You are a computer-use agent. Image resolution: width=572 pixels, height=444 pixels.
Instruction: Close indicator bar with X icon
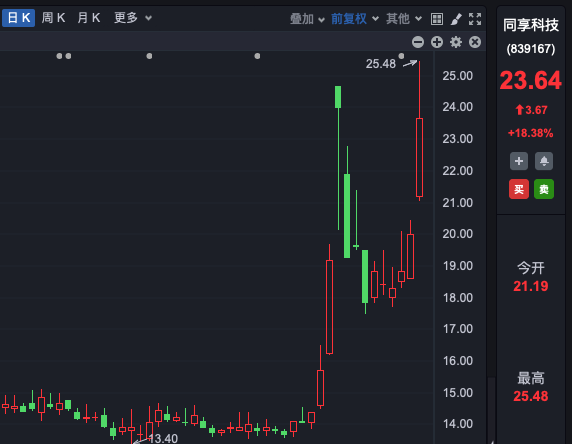[475, 42]
